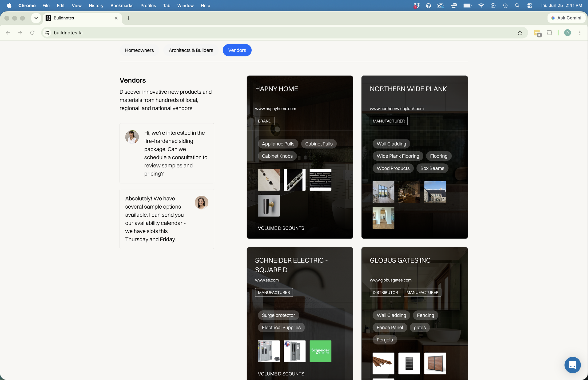
Task: Close the Buildnotes tab
Action: click(x=116, y=18)
